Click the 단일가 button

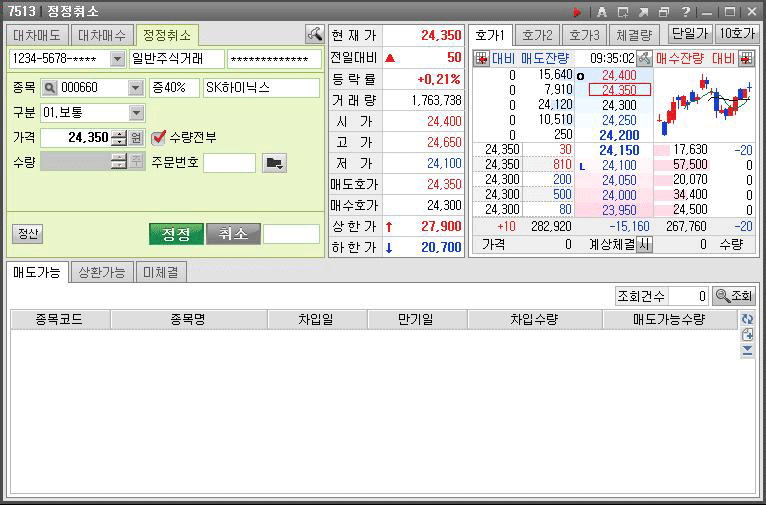(690, 34)
